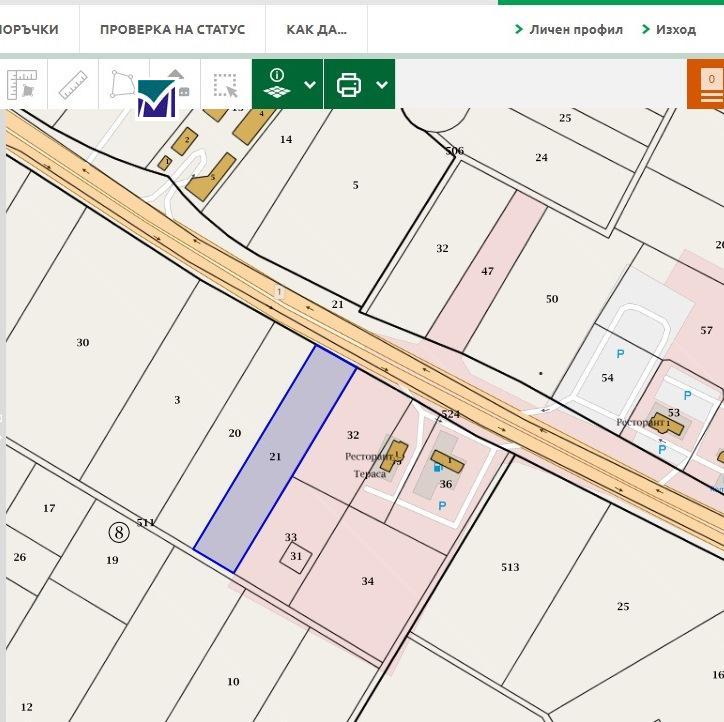The height and width of the screenshot is (722, 724).
Task: Click the parking symbol in parcel 36
Action: pos(442,506)
